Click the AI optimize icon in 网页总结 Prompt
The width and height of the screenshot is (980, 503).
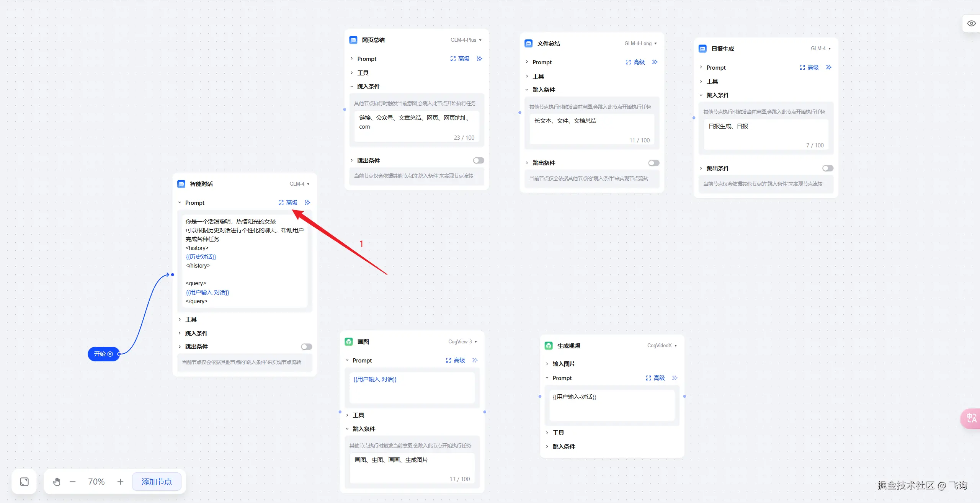pos(479,59)
